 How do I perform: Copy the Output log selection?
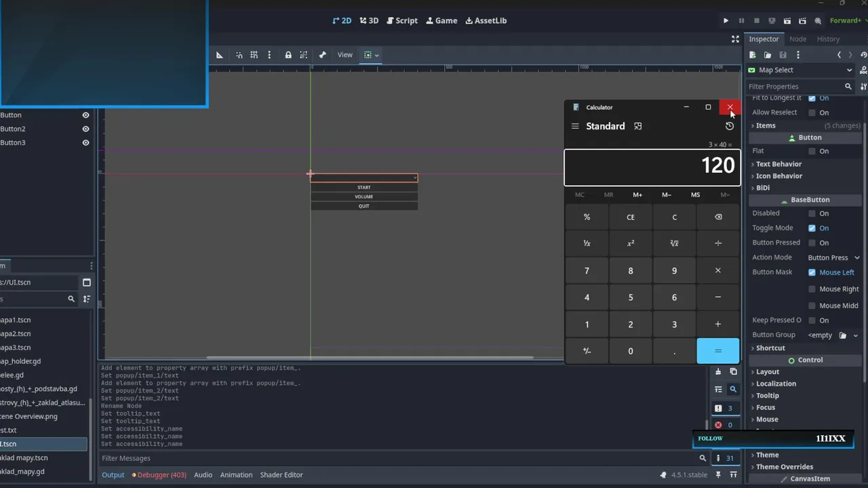(733, 371)
